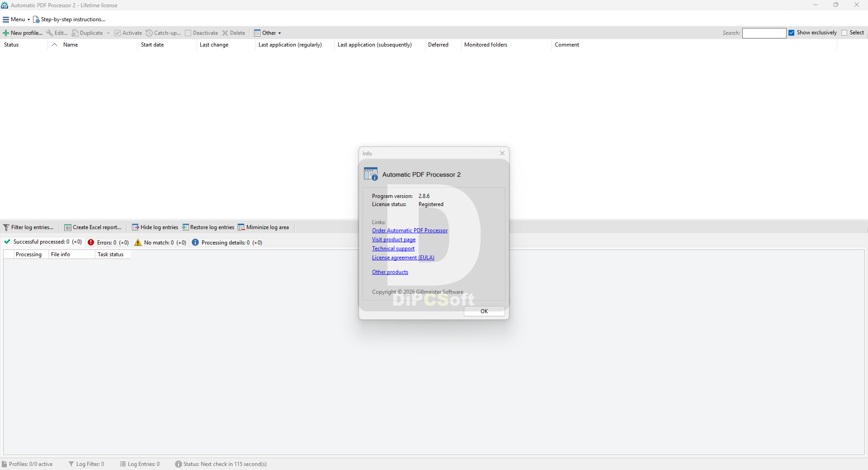Sort by the Comment column header

(694, 45)
